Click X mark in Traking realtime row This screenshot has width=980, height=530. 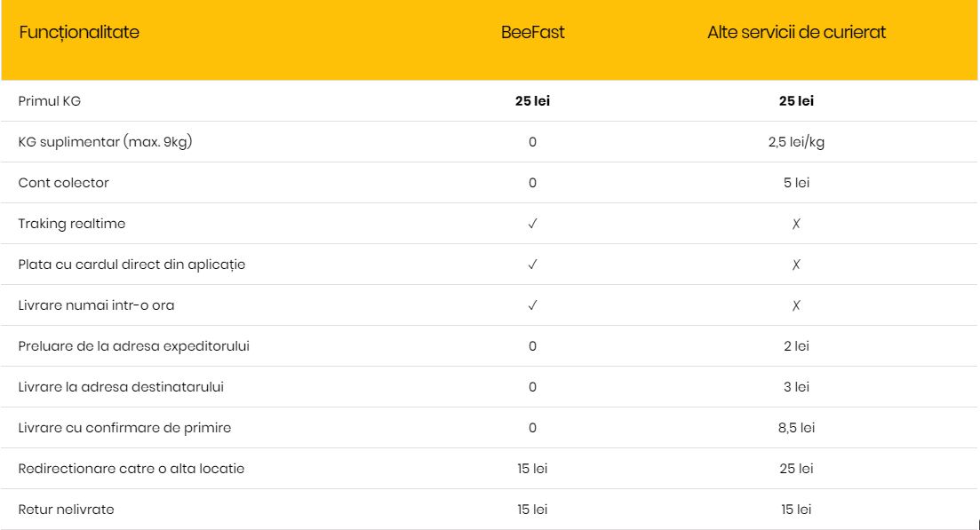[x=796, y=224]
